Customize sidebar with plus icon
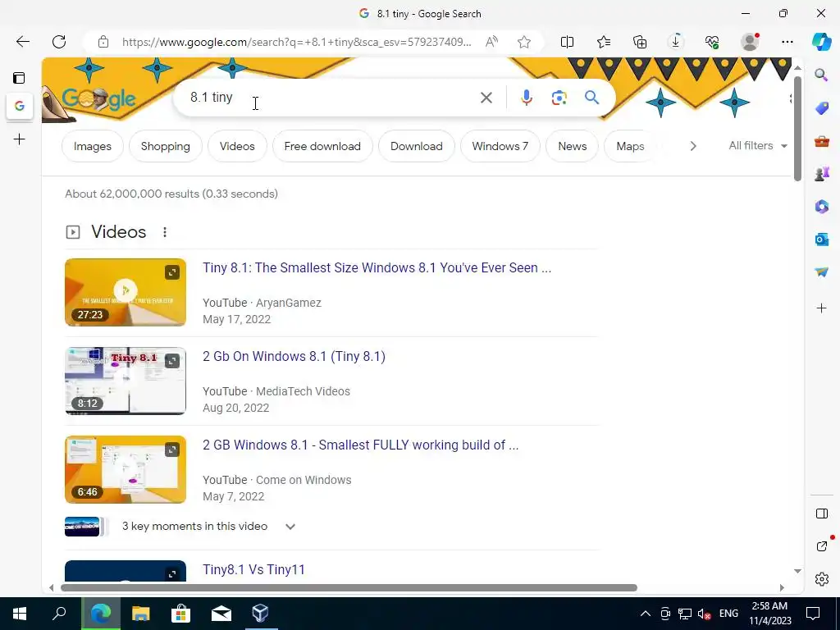 point(821,308)
